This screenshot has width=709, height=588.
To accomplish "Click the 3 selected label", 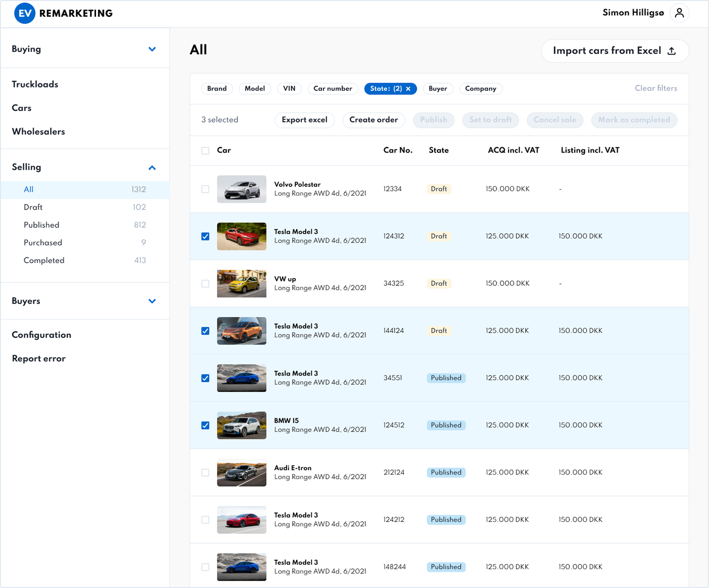I will click(220, 120).
